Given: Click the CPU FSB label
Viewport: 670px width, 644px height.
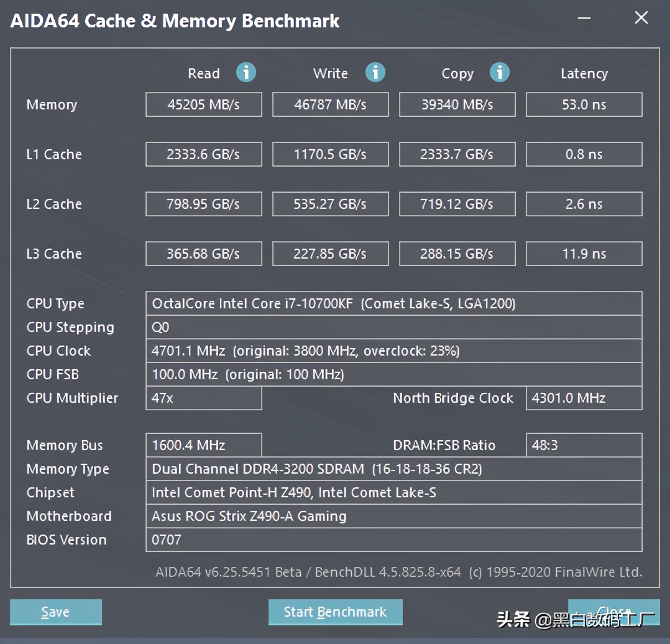Looking at the screenshot, I should pos(53,374).
